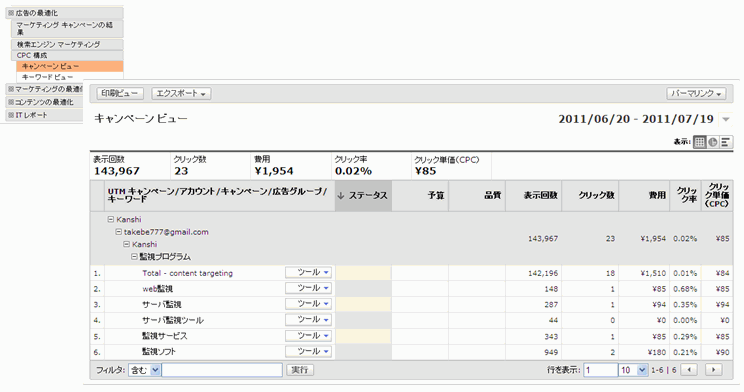The height and width of the screenshot is (392, 744).
Task: Click the row start number field
Action: click(600, 370)
